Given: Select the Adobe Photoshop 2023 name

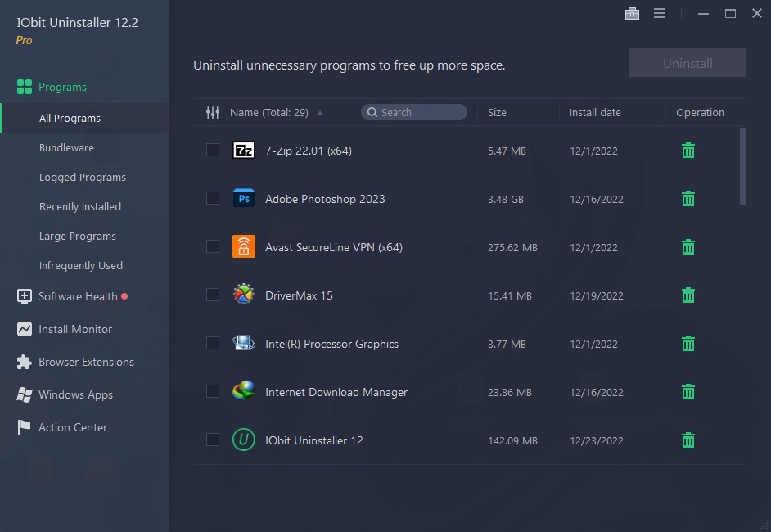Looking at the screenshot, I should click(325, 199).
